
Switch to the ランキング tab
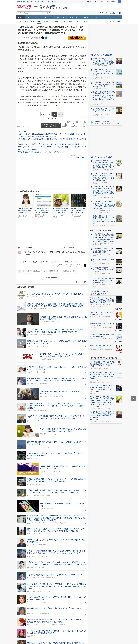point(86,17)
